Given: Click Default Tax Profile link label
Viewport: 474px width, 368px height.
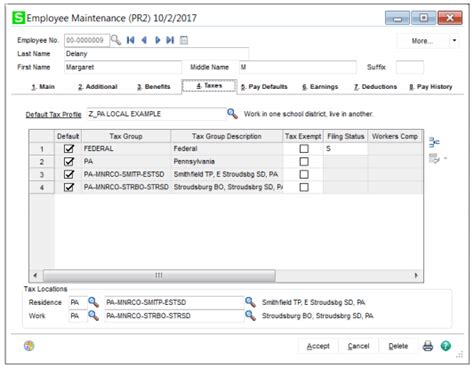Looking at the screenshot, I should coord(53,114).
